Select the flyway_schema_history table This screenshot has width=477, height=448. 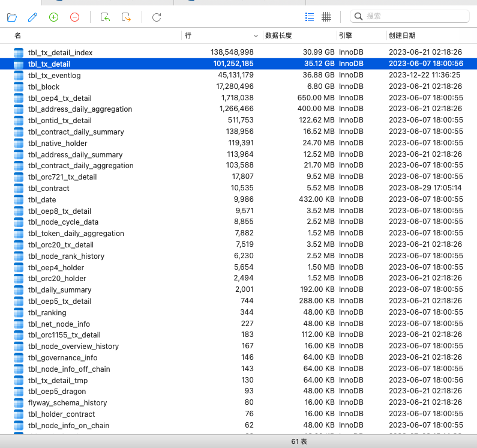(x=67, y=403)
